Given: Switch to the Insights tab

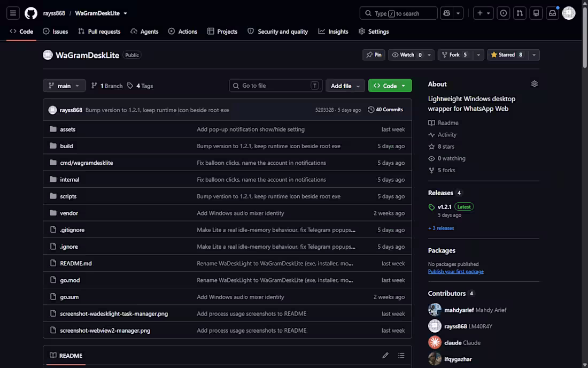Looking at the screenshot, I should [x=334, y=32].
